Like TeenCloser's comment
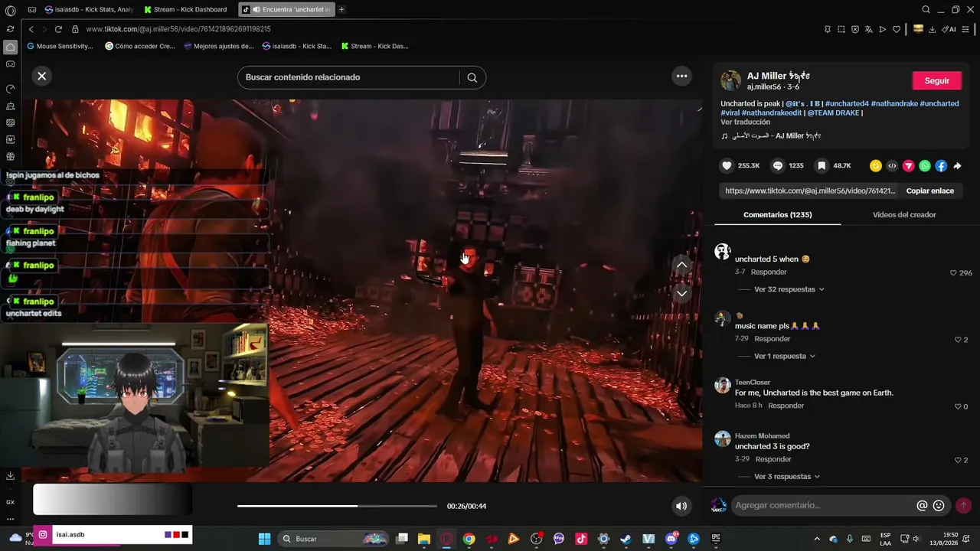Image resolution: width=980 pixels, height=551 pixels. coord(958,406)
